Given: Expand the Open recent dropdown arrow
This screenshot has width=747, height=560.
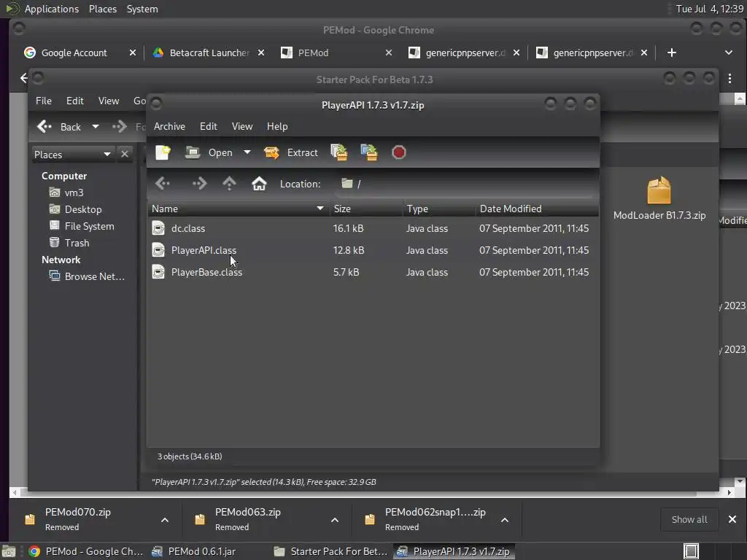Looking at the screenshot, I should [x=247, y=152].
